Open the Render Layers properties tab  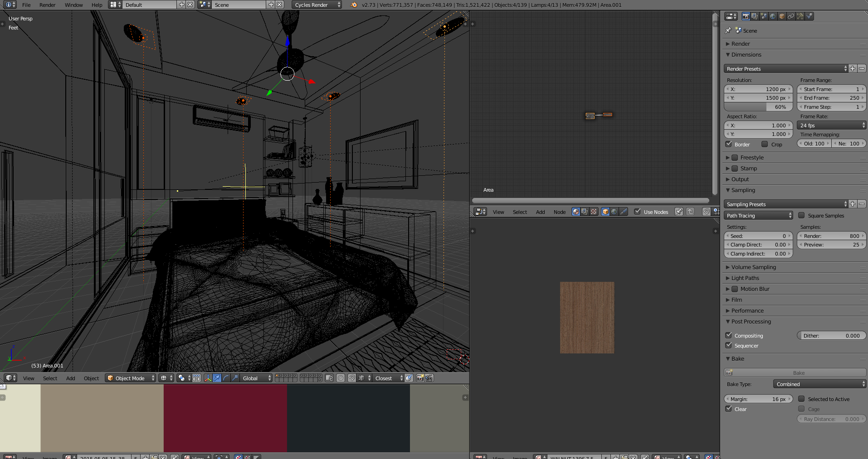755,16
